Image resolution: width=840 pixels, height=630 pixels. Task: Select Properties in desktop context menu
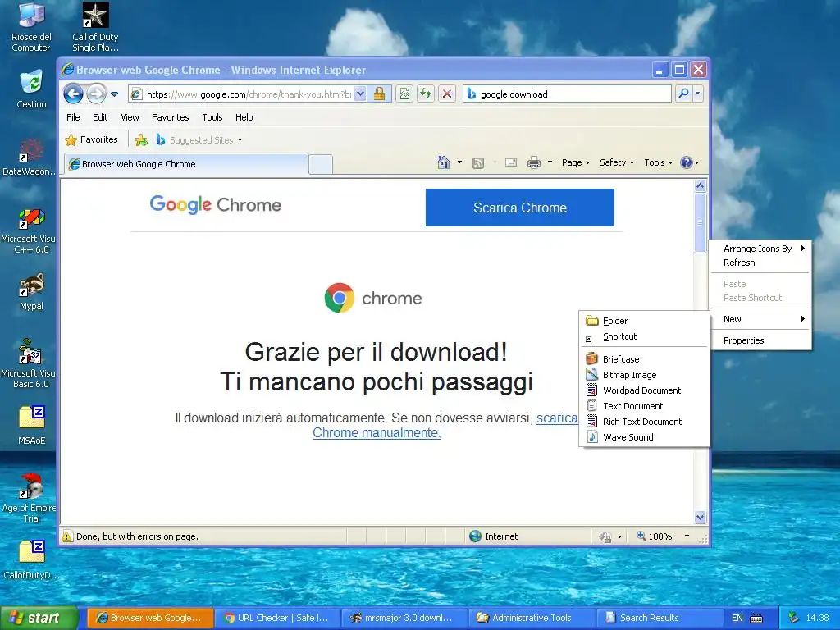click(760, 340)
